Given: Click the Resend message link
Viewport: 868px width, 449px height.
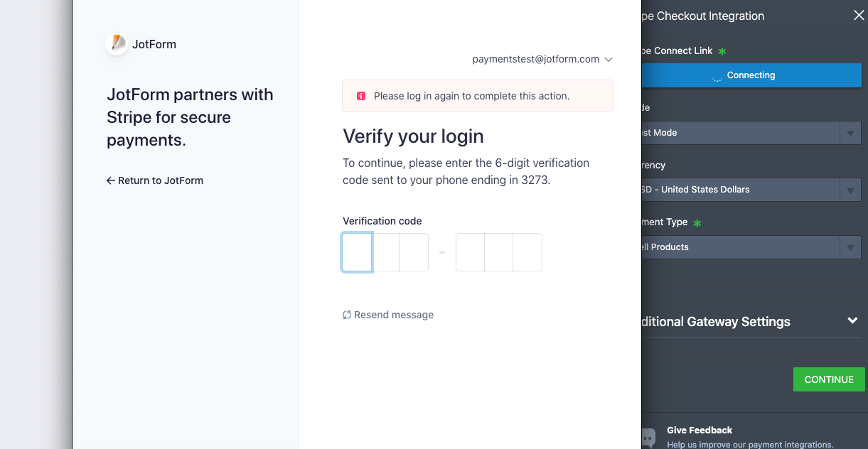Looking at the screenshot, I should [x=393, y=315].
